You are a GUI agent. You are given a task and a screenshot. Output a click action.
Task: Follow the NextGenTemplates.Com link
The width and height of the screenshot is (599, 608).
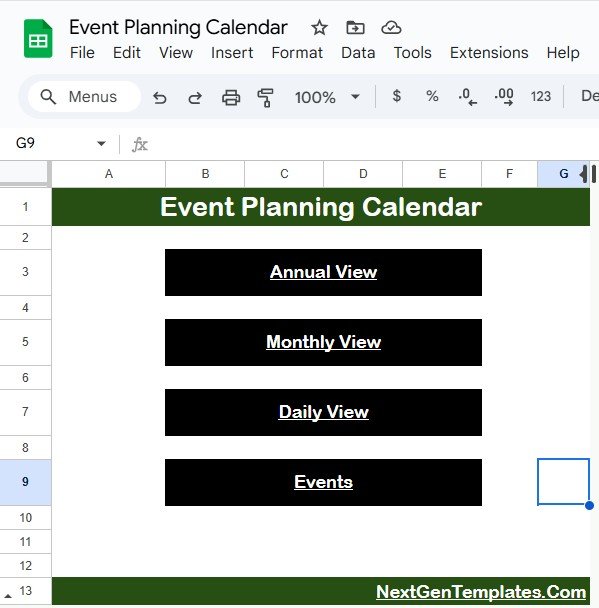[481, 592]
